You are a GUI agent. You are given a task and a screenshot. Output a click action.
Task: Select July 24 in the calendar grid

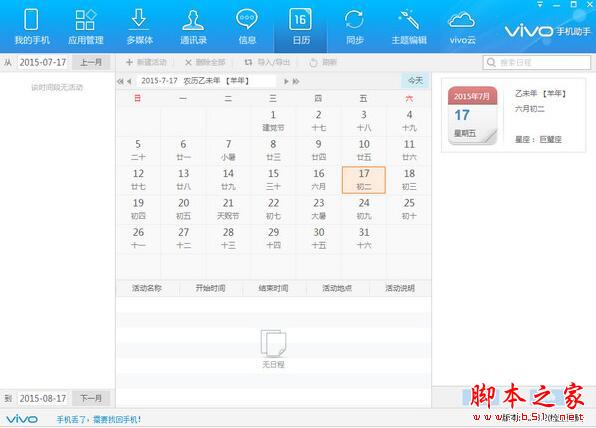click(364, 209)
